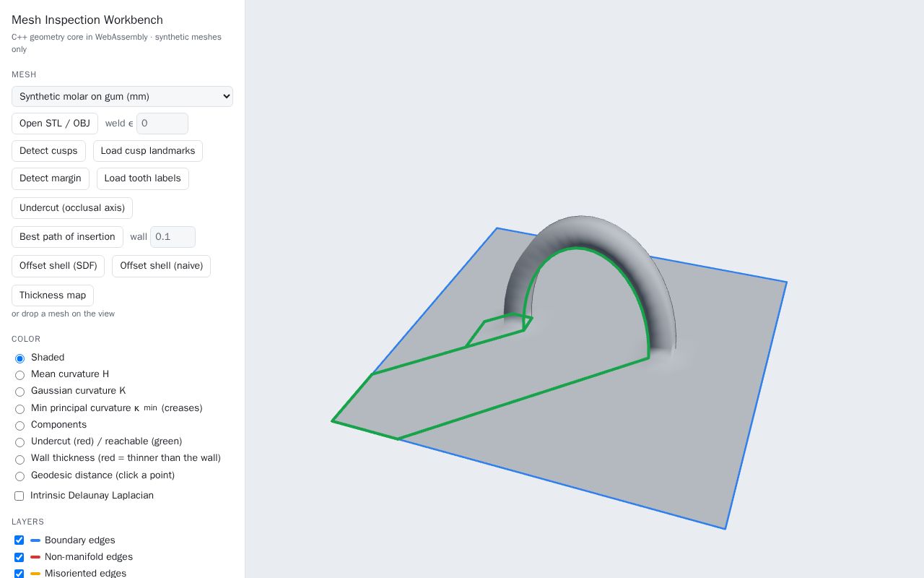Select Wall thickness color mode
924x578 pixels.
(x=19, y=460)
